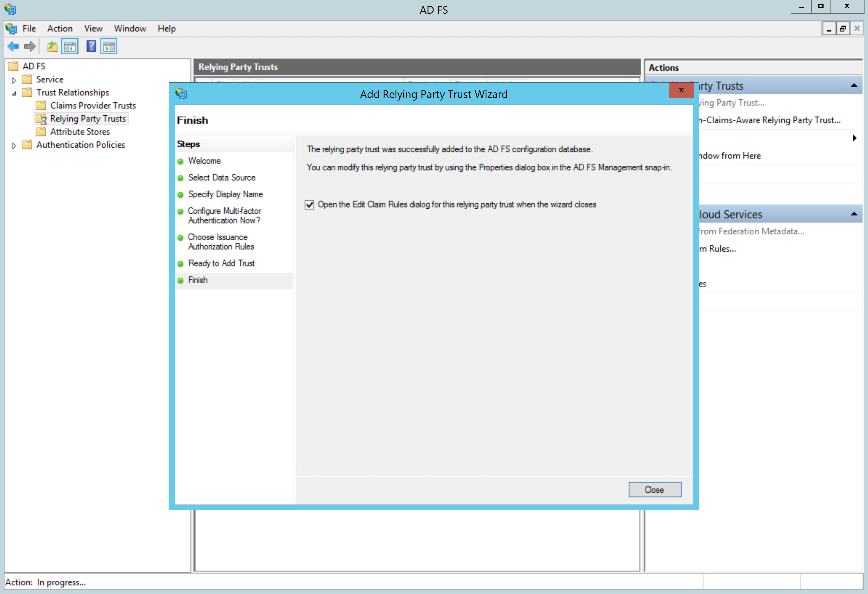Open the View menu
868x594 pixels.
(93, 28)
